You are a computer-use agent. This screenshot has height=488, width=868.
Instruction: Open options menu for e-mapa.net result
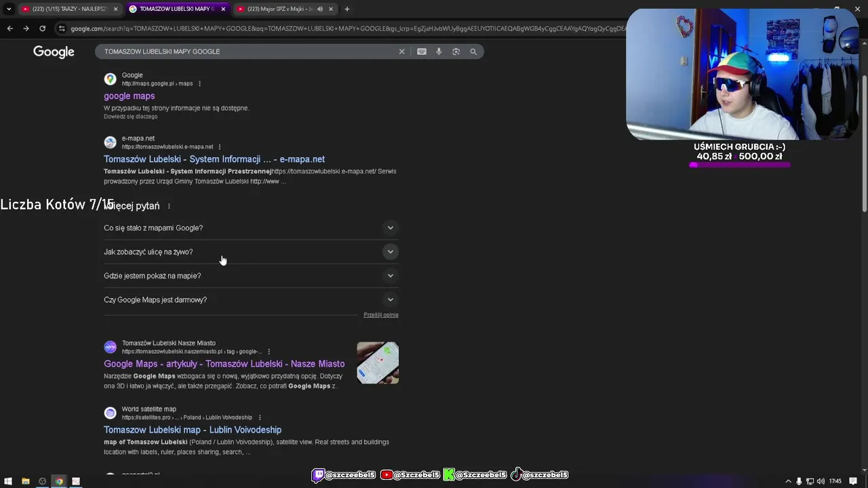219,147
